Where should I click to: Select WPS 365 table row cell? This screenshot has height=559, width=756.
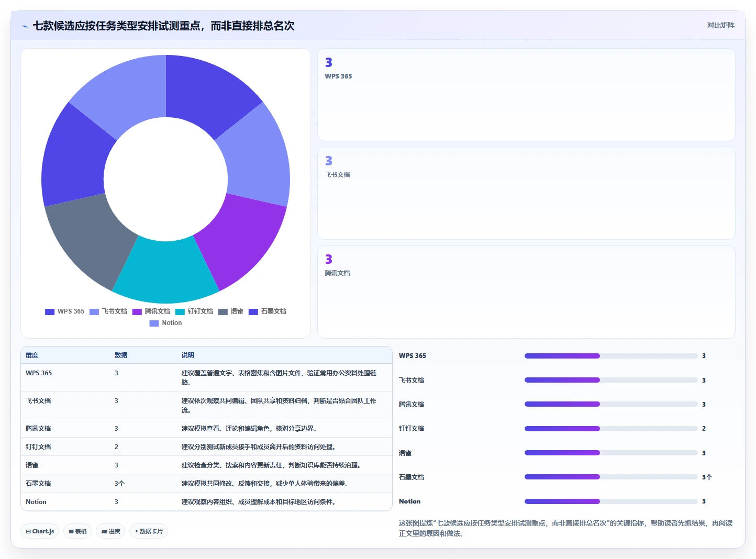tap(39, 373)
